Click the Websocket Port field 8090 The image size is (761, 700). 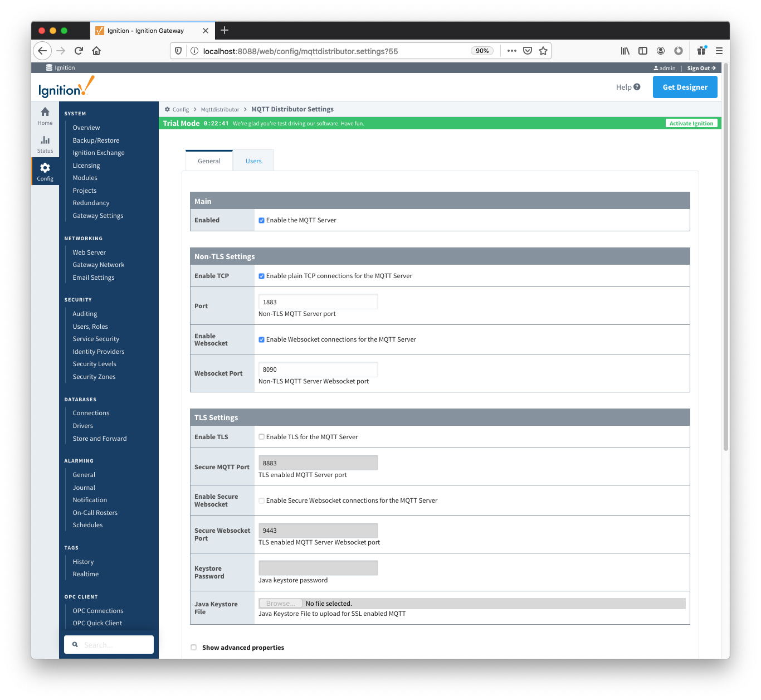click(318, 370)
